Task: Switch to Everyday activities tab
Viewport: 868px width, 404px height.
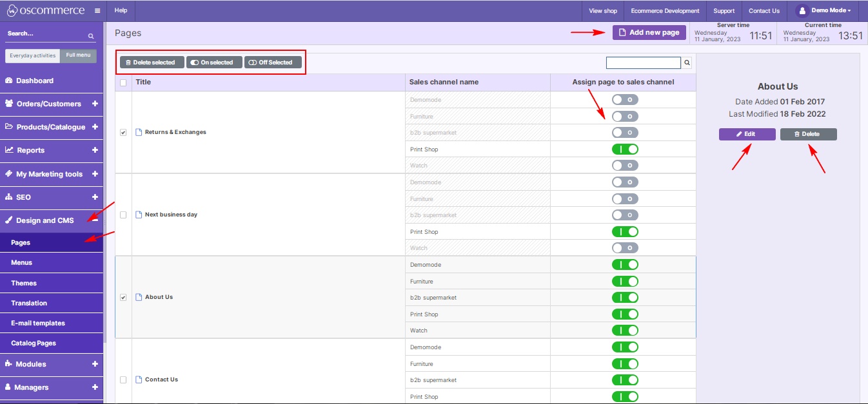Action: pos(33,55)
